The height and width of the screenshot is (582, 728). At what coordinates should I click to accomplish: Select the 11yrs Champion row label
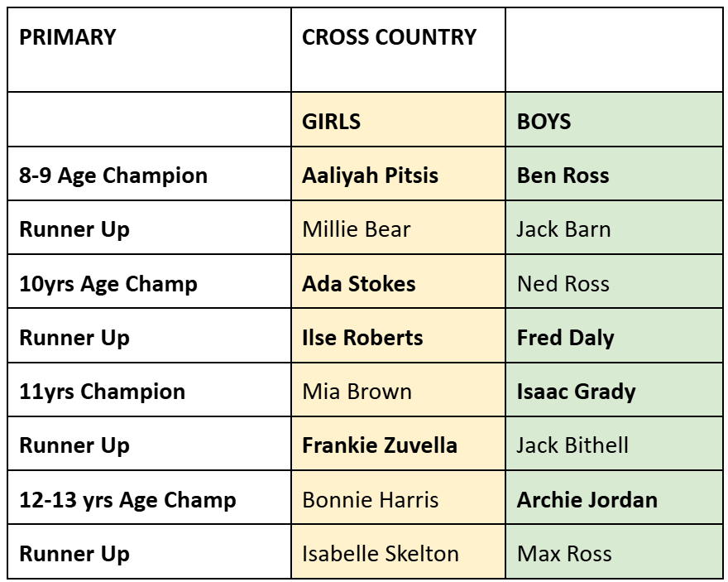click(x=149, y=390)
